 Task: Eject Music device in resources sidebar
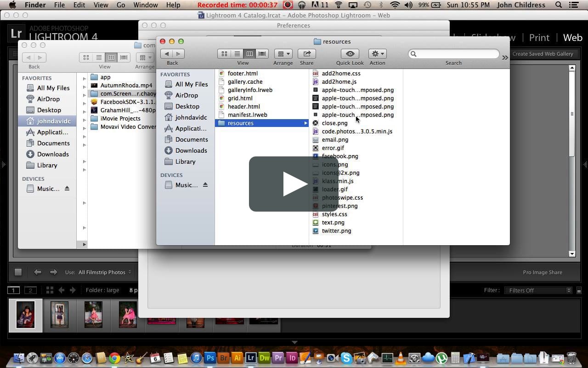(205, 185)
